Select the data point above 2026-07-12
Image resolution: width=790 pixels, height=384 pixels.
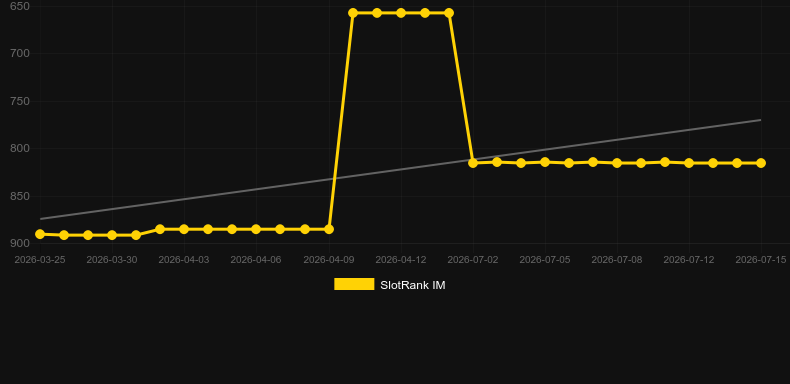click(x=689, y=163)
